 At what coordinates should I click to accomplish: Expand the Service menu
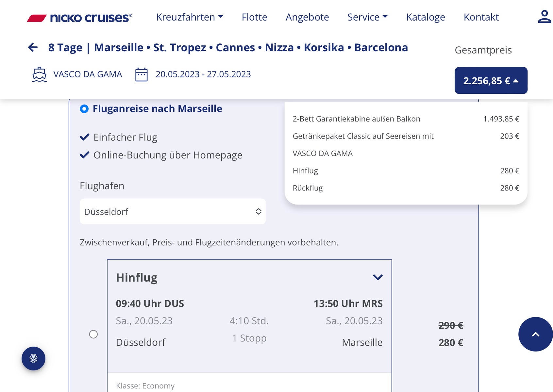point(367,17)
